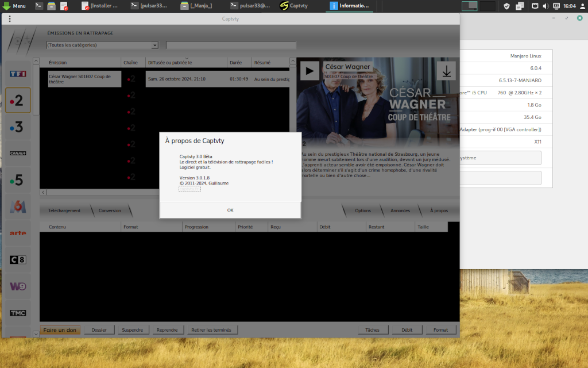Image resolution: width=588 pixels, height=368 pixels.
Task: Open the categories dropdown filter
Action: click(155, 45)
